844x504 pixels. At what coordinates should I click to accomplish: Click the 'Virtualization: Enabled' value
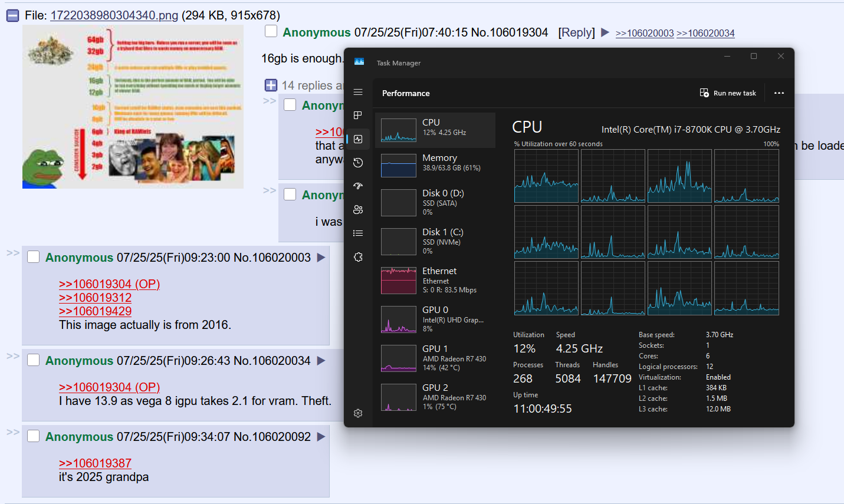click(x=718, y=377)
